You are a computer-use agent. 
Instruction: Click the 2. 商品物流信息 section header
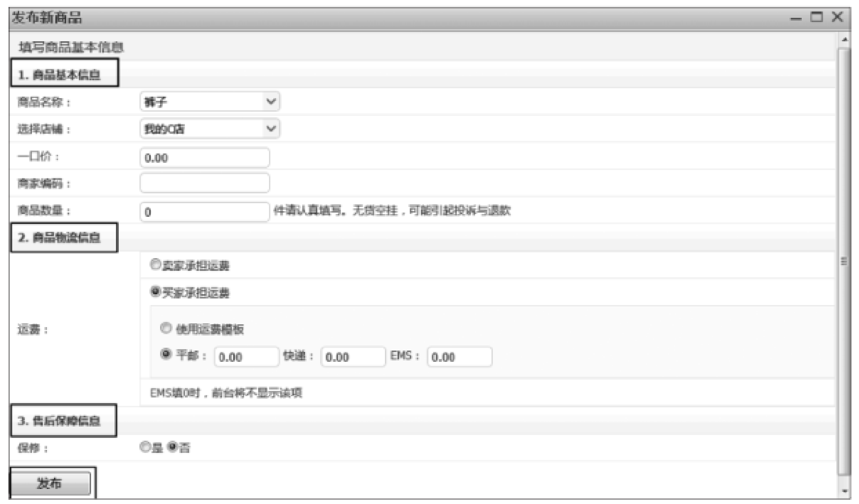[59, 237]
